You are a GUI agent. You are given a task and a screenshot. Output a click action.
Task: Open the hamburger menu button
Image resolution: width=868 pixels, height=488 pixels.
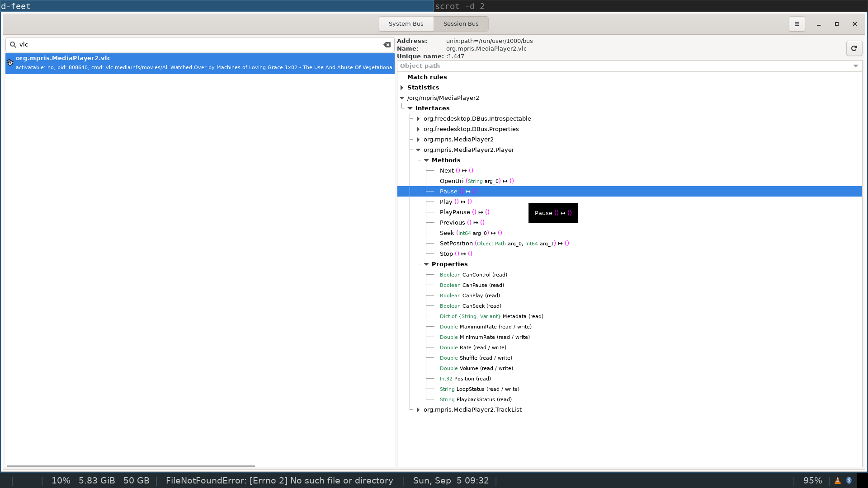click(797, 24)
